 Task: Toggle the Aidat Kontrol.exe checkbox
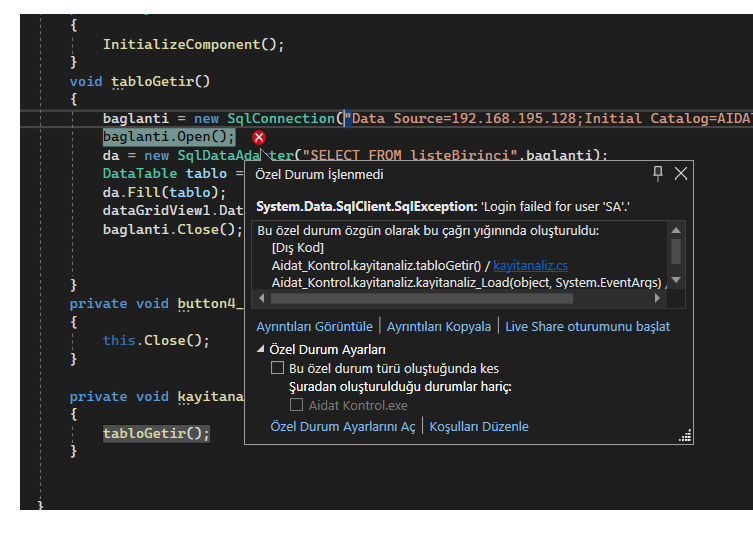point(296,405)
